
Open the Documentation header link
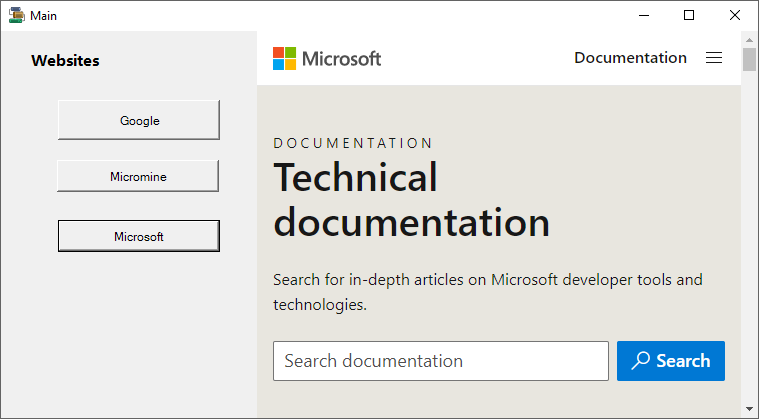point(630,58)
